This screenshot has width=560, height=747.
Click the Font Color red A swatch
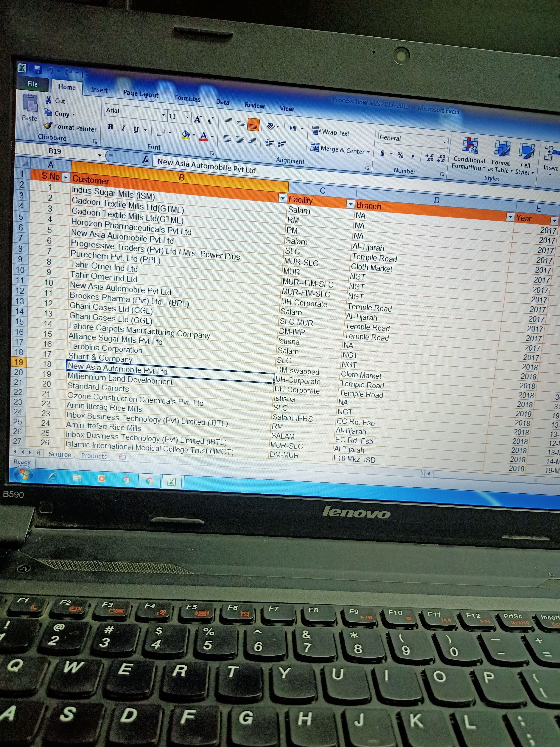coord(203,136)
